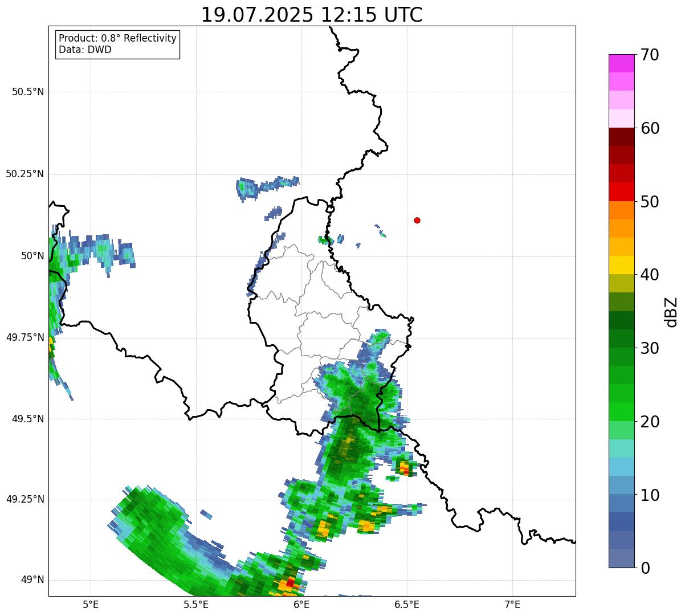Pick the orange swatch just below 50 dBZ

coord(622,210)
